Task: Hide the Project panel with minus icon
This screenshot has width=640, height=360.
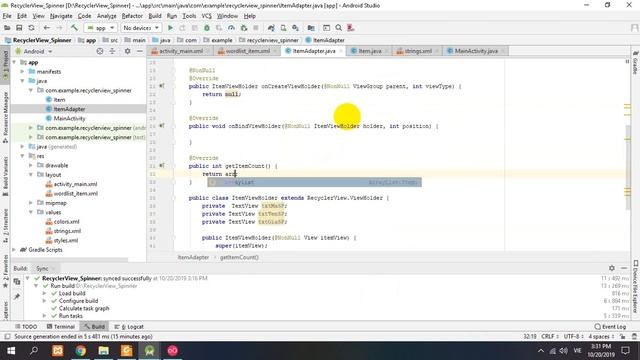Action: coord(140,51)
